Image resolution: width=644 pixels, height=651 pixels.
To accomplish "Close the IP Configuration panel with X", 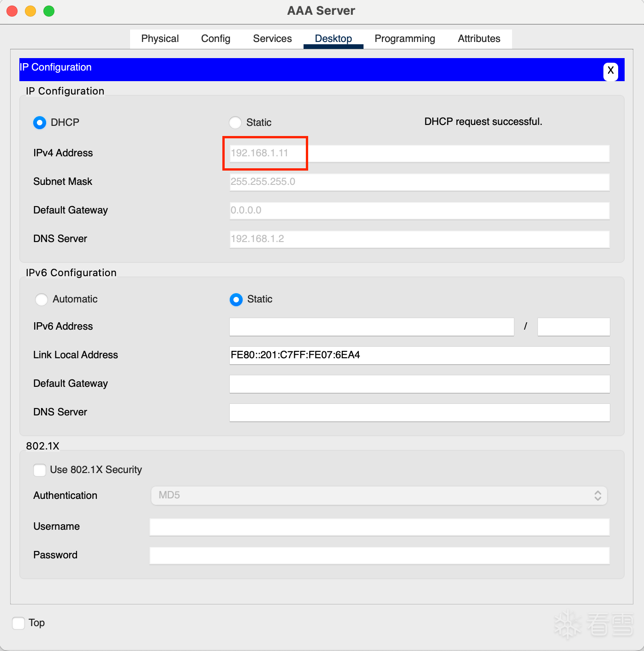I will pos(610,71).
